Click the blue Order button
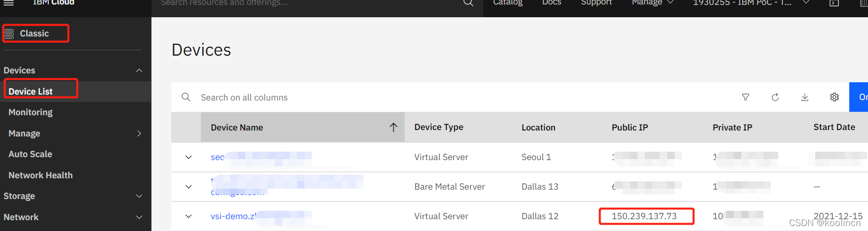Image resolution: width=868 pixels, height=231 pixels. [x=859, y=97]
